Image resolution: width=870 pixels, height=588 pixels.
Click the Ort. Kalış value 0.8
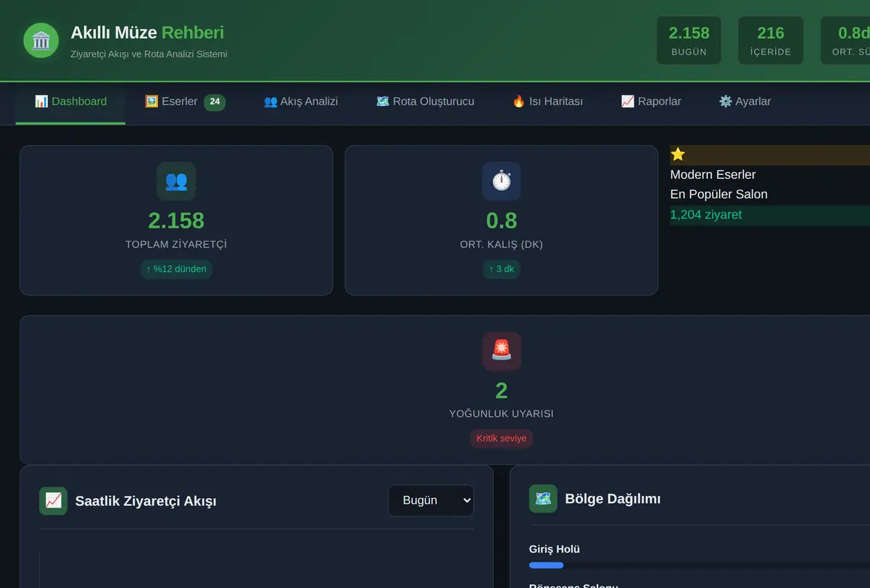point(502,220)
